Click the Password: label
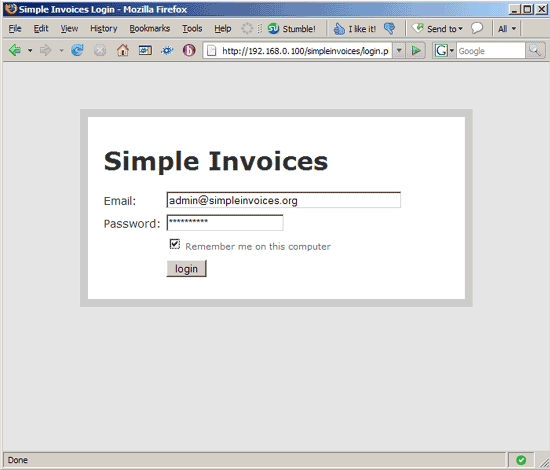Viewport: 550px width, 470px height. point(132,223)
